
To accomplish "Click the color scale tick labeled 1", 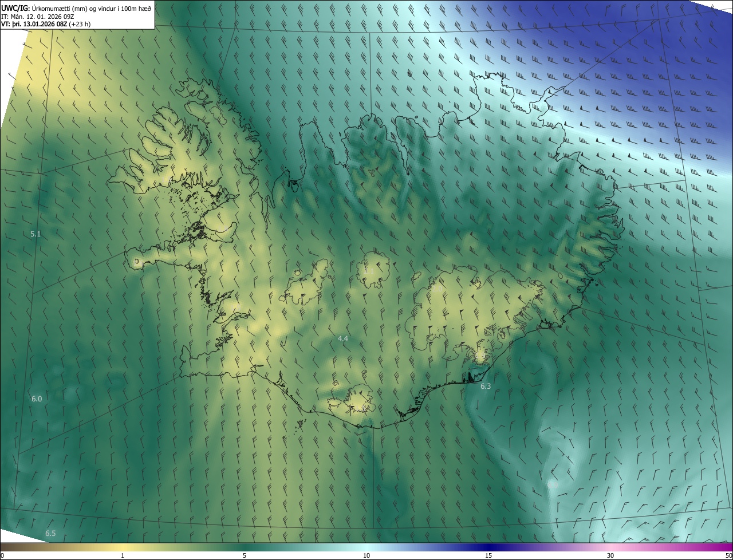I will click(x=123, y=555).
